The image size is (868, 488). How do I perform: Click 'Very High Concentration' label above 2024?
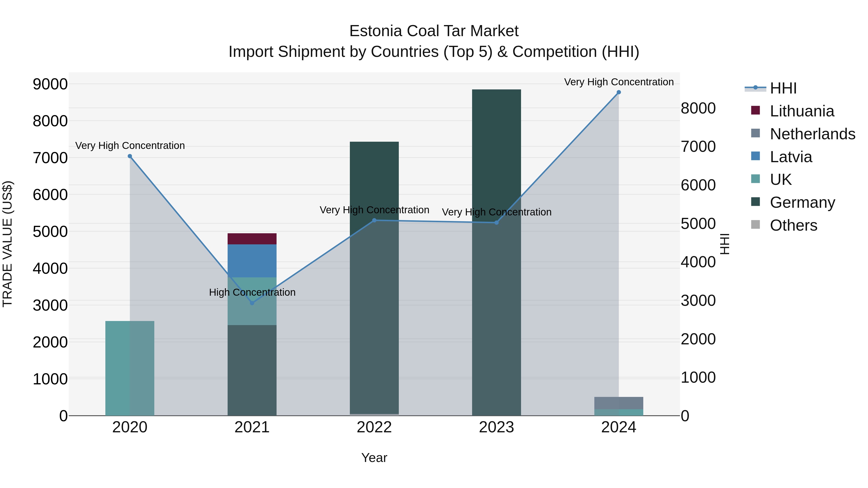[x=619, y=82]
